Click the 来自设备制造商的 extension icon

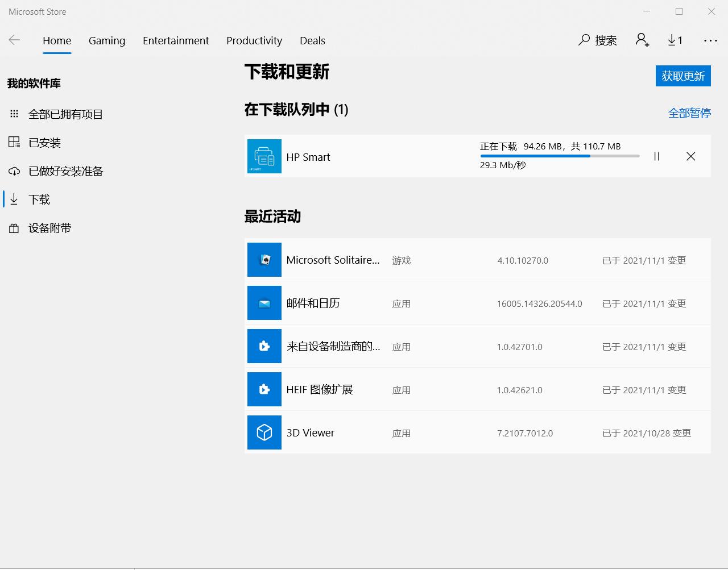(x=264, y=346)
